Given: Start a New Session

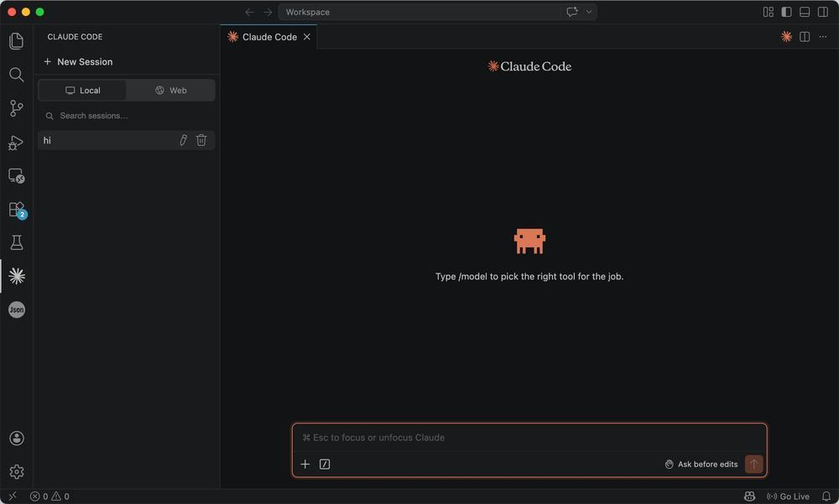Looking at the screenshot, I should coord(78,61).
